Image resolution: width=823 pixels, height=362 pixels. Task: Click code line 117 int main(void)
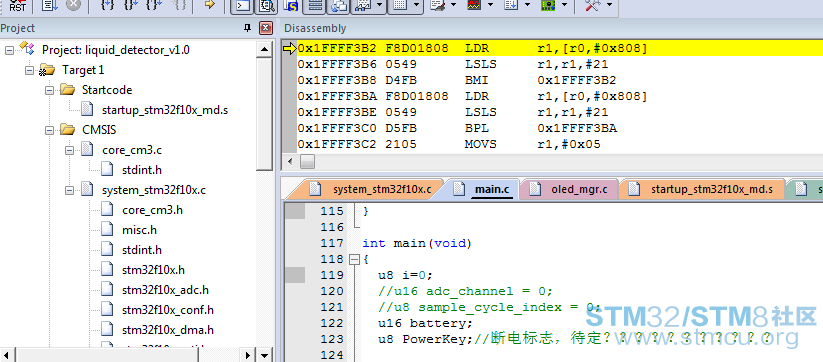click(417, 243)
